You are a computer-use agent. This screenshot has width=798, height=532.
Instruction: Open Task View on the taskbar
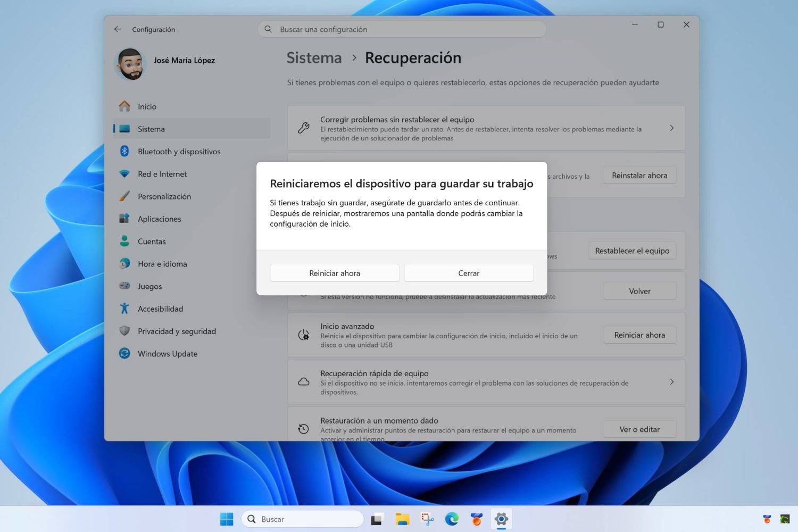tap(377, 519)
